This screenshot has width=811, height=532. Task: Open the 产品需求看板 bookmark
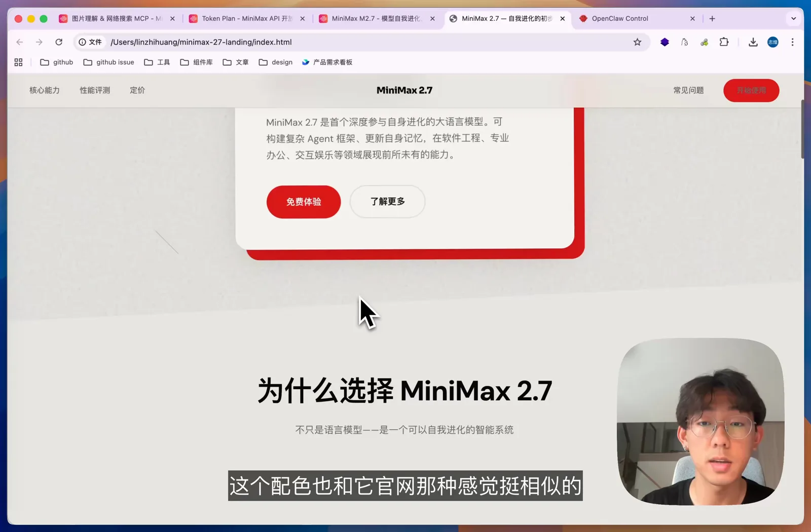click(327, 62)
